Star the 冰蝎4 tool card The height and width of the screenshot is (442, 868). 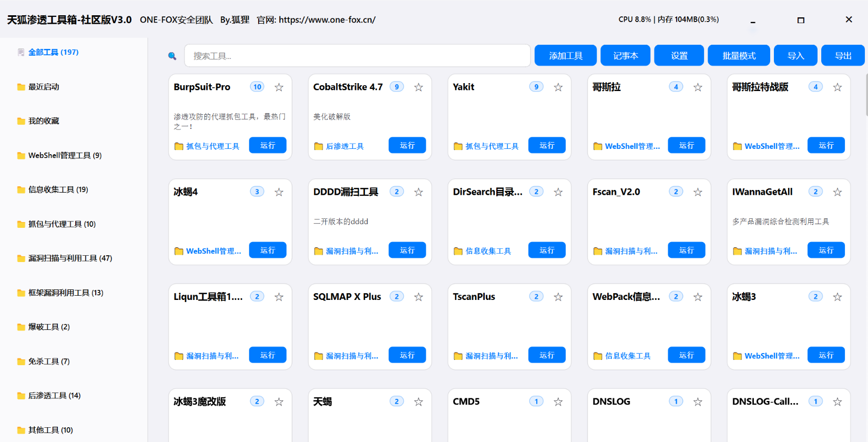coord(279,192)
